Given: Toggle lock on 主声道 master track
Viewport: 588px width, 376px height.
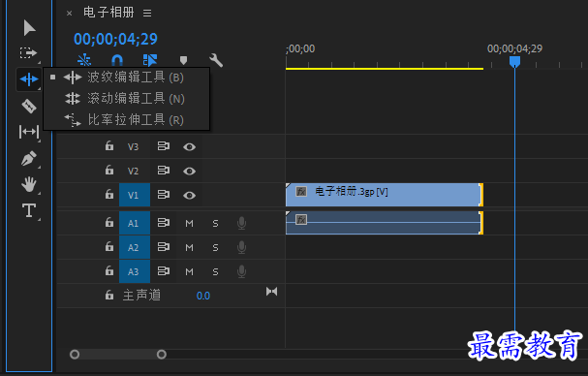Looking at the screenshot, I should [109, 295].
